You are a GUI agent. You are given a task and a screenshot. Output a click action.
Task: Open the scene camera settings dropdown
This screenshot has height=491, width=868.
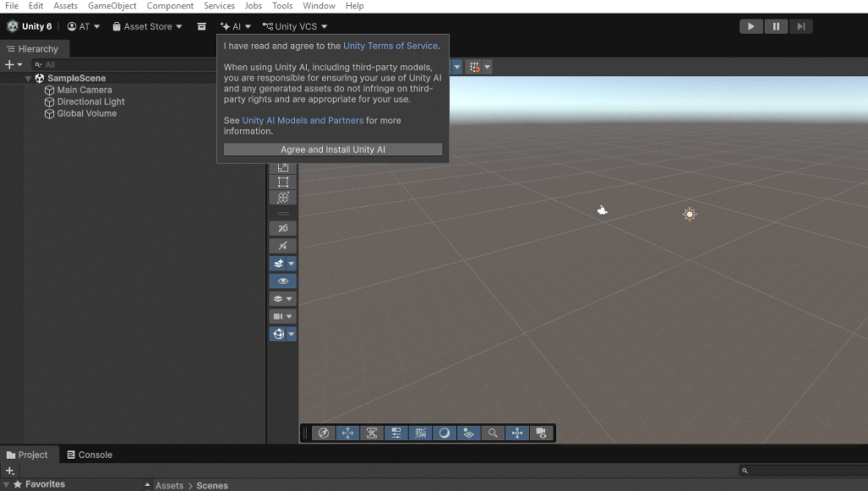[x=283, y=316]
